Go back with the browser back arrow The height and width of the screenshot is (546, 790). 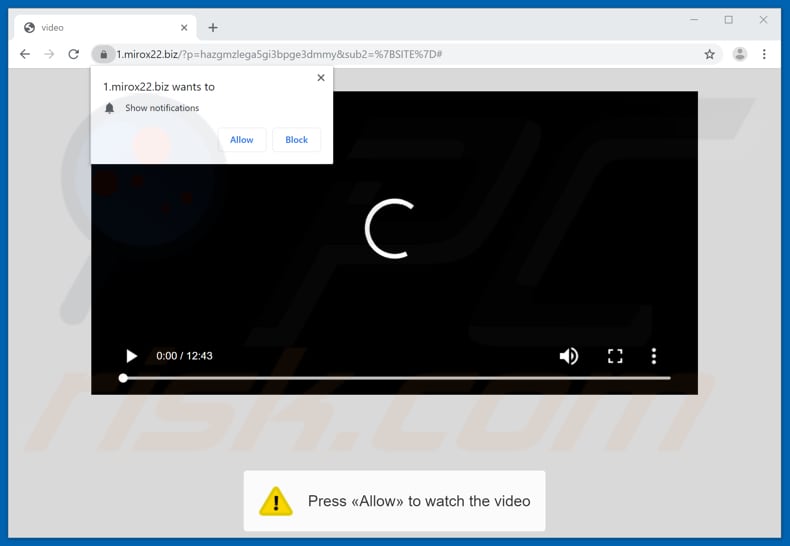25,54
